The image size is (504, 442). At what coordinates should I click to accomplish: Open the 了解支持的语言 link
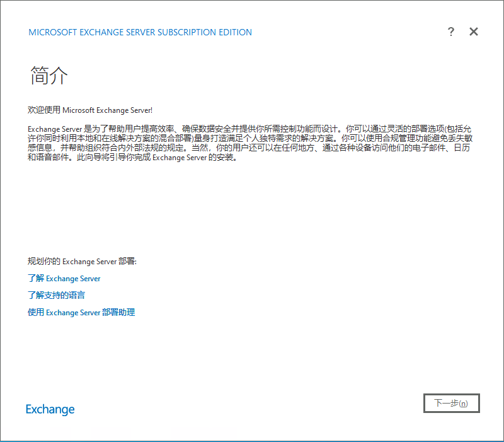coord(57,295)
